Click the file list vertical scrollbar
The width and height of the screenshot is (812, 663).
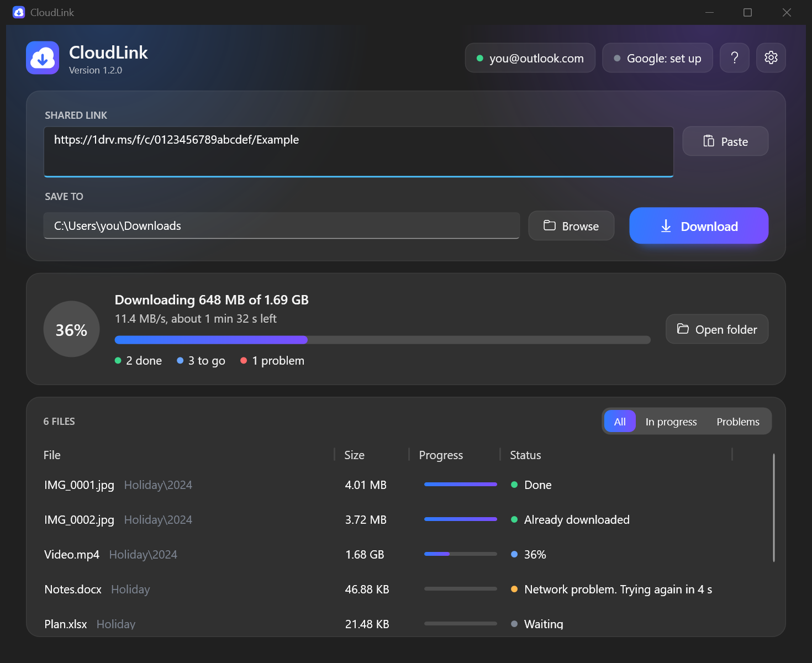[773, 508]
